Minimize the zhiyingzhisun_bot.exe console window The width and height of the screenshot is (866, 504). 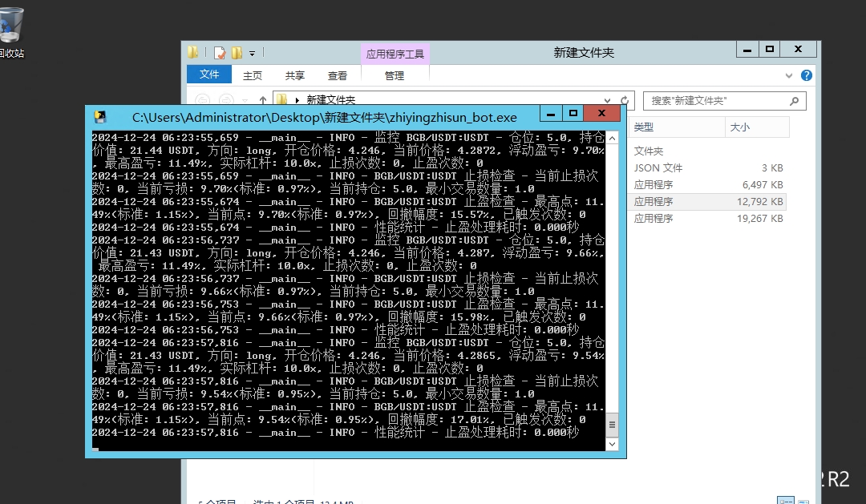tap(551, 114)
